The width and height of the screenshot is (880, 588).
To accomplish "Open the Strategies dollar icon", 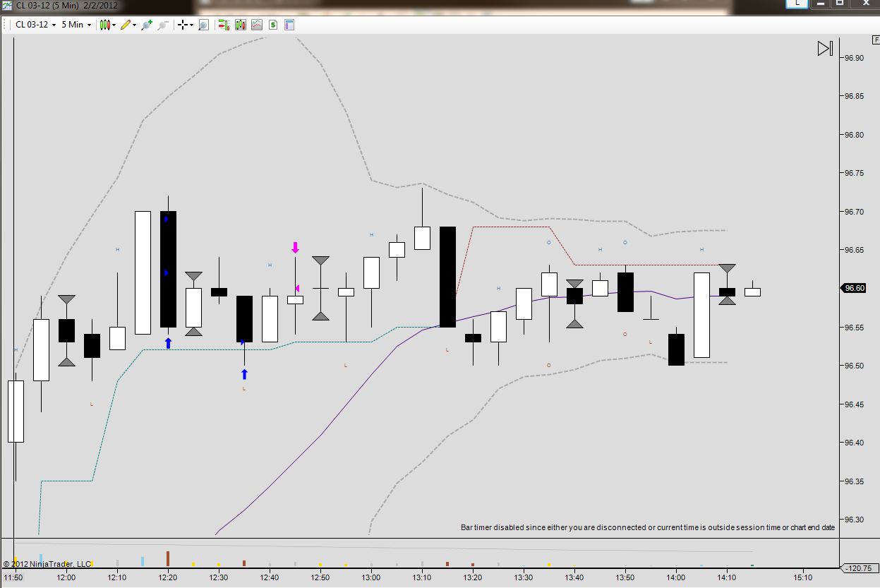I will (273, 25).
